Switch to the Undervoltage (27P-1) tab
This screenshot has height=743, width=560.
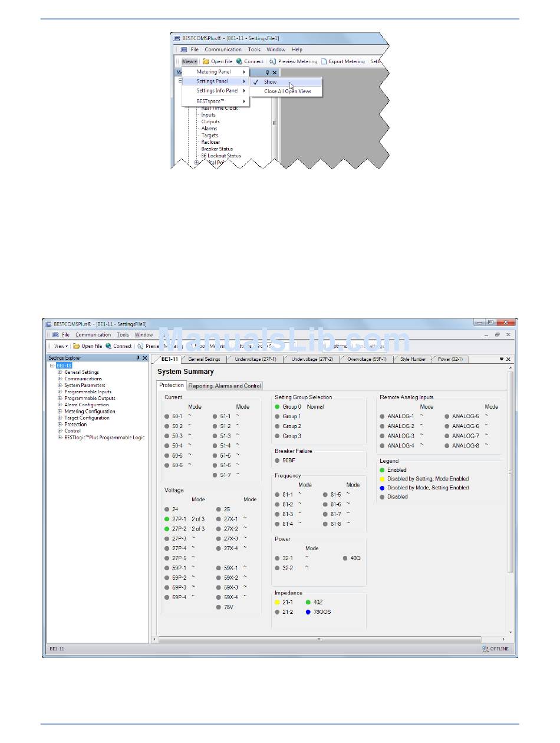[255, 359]
